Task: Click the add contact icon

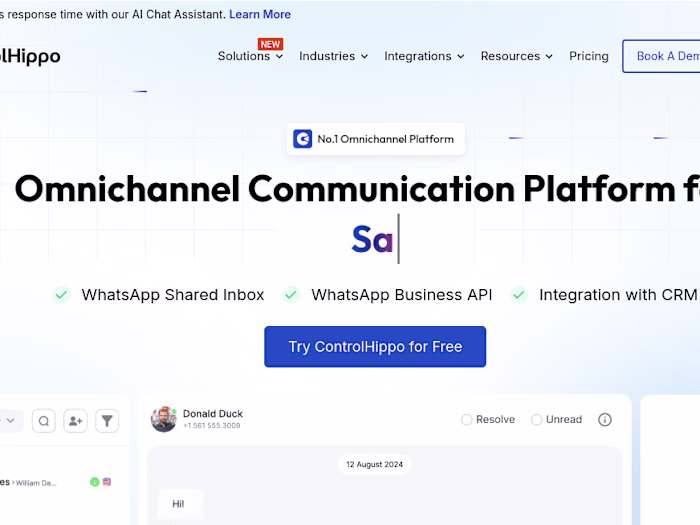Action: click(75, 421)
